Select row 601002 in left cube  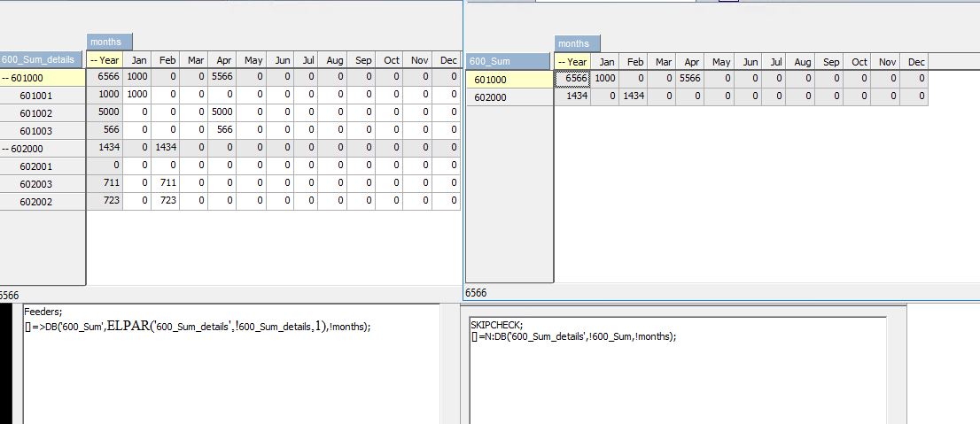[36, 113]
